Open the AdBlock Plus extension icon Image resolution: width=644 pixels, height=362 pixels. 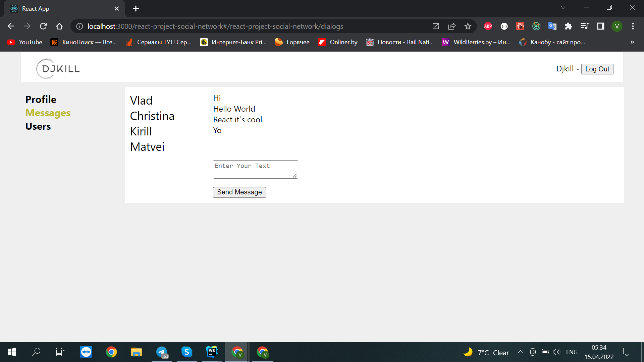click(488, 26)
